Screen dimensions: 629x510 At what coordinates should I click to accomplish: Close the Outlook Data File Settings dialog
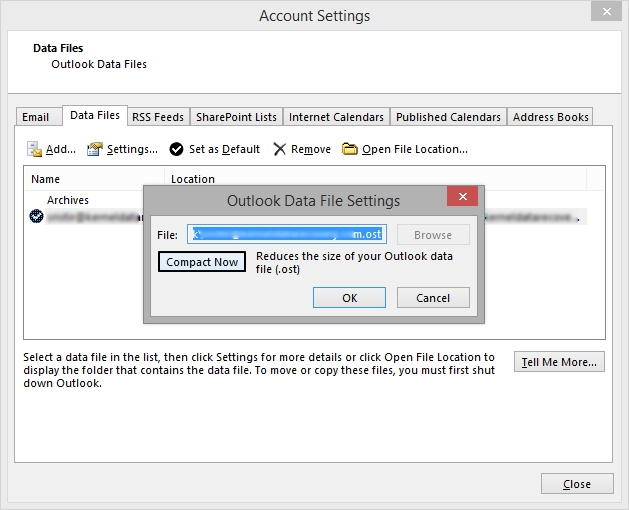coord(463,196)
